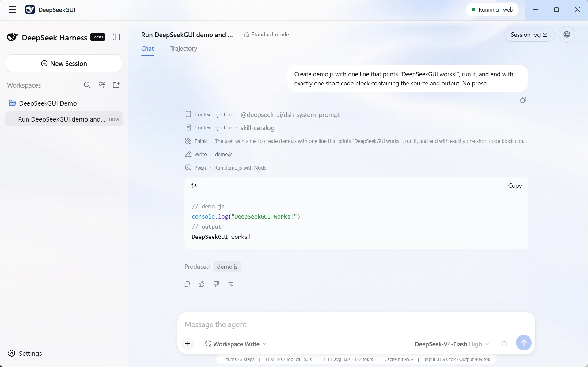The height and width of the screenshot is (367, 588).
Task: Open the produced demo.js file chip
Action: [x=227, y=267]
